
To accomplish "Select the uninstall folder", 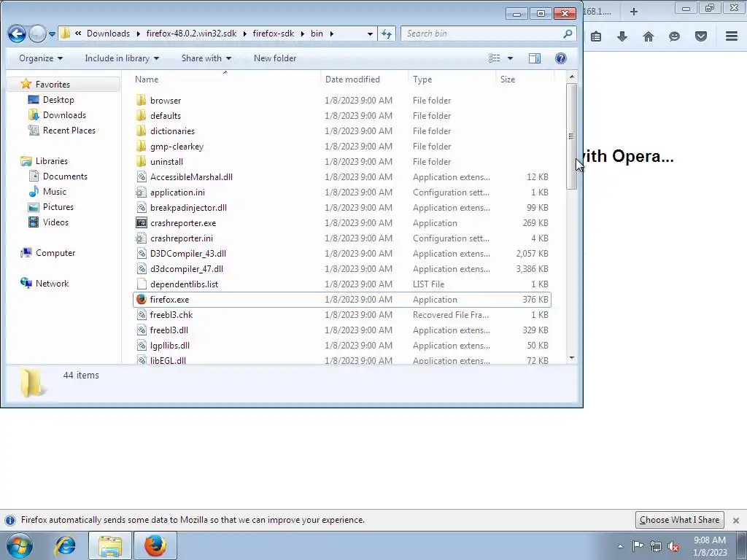I will pos(166,161).
